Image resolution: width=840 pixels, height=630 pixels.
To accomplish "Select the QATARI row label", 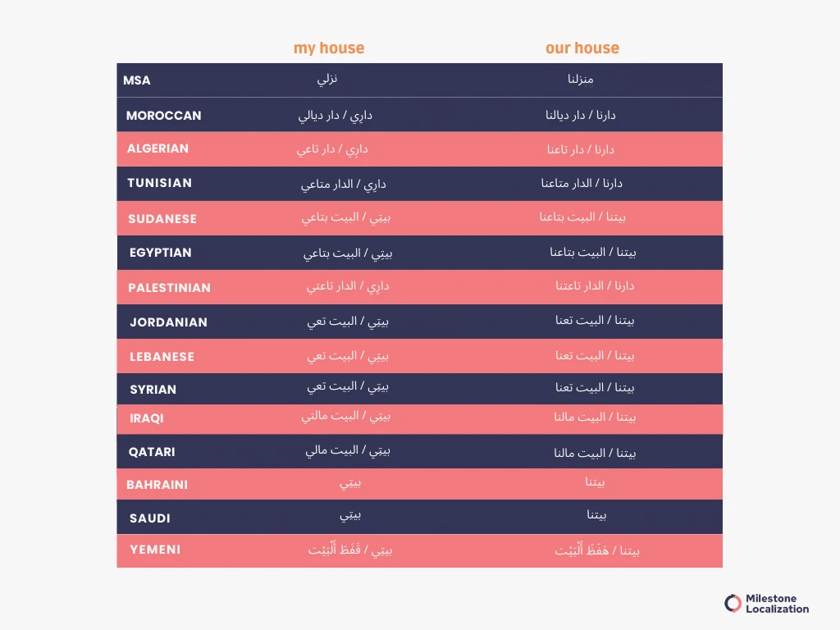I will point(152,452).
